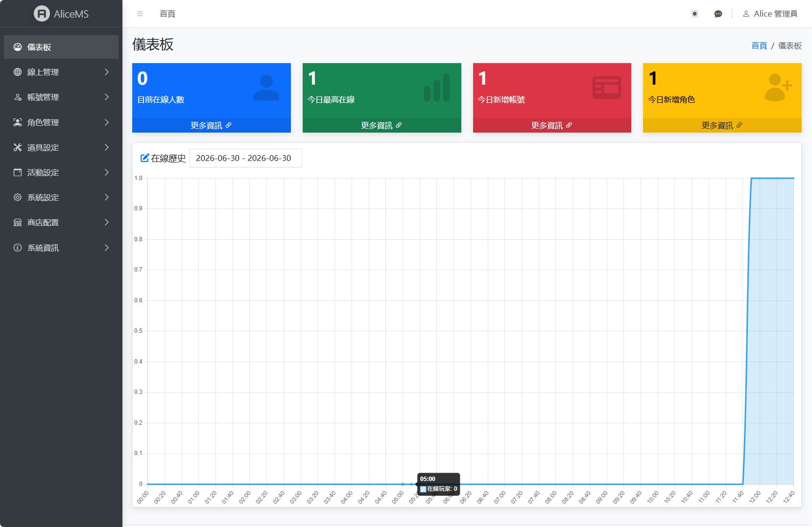Click 更多資訊 on the 今日新增帳號 card
This screenshot has width=812, height=527.
coord(552,125)
